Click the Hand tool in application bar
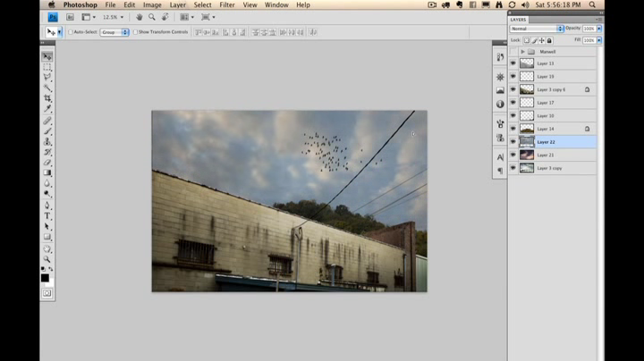This screenshot has width=644, height=361. pos(140,17)
